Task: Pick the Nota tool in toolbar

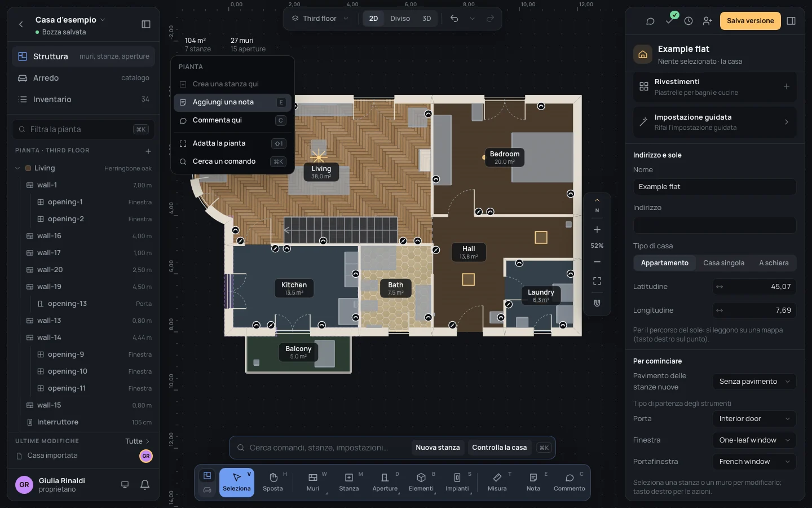Action: [x=533, y=483]
